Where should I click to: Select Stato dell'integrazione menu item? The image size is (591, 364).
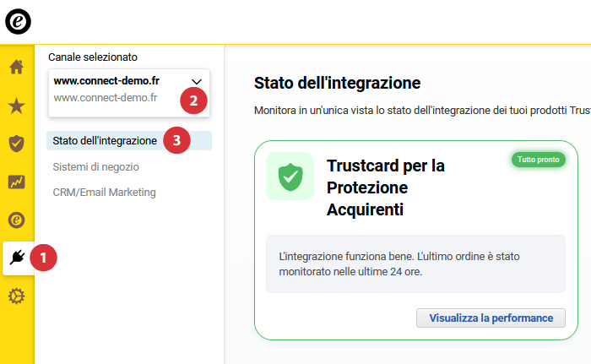105,140
